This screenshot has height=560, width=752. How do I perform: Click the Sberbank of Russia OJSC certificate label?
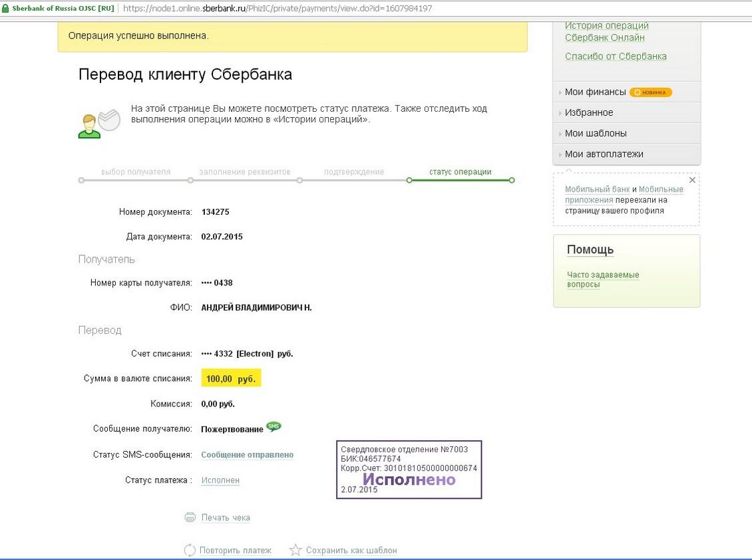click(x=63, y=9)
